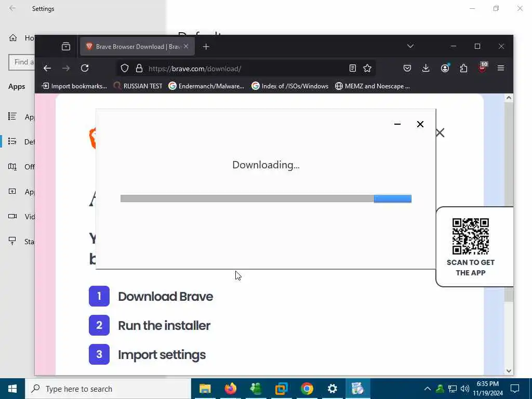532x399 pixels.
Task: Open the MEMZ and Noescape bookmark
Action: 373,86
